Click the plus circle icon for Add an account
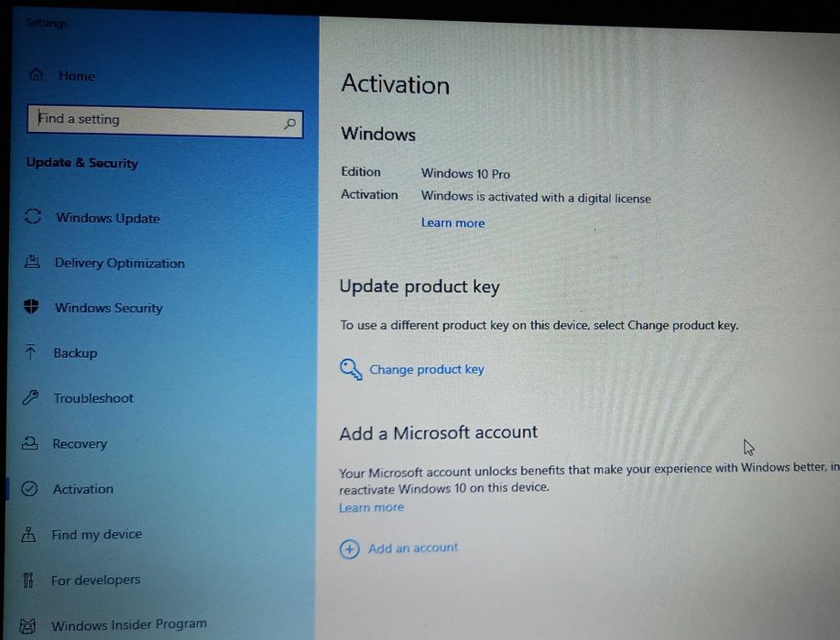Viewport: 840px width, 640px height. pyautogui.click(x=349, y=549)
